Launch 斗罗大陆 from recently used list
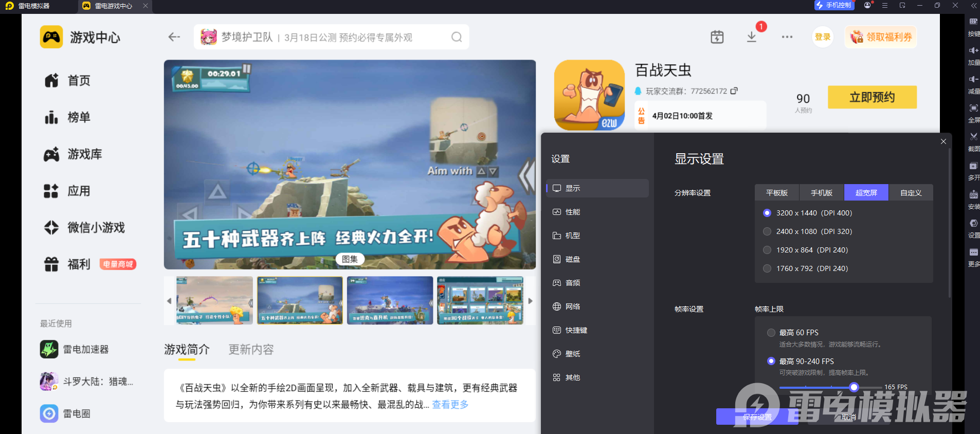 [86, 382]
